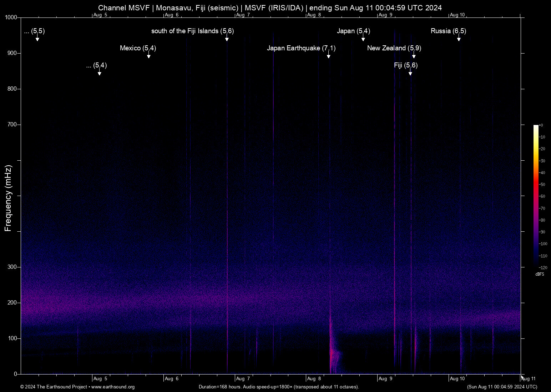Click the Japan Earthquake (7.1) annotation
This screenshot has height=392, width=551.
tap(301, 48)
